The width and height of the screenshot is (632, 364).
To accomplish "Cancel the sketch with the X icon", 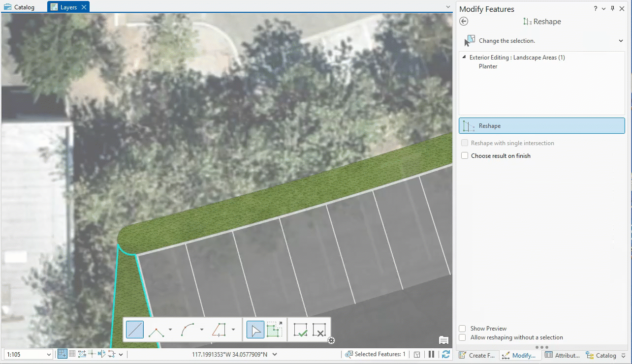I will coord(319,330).
